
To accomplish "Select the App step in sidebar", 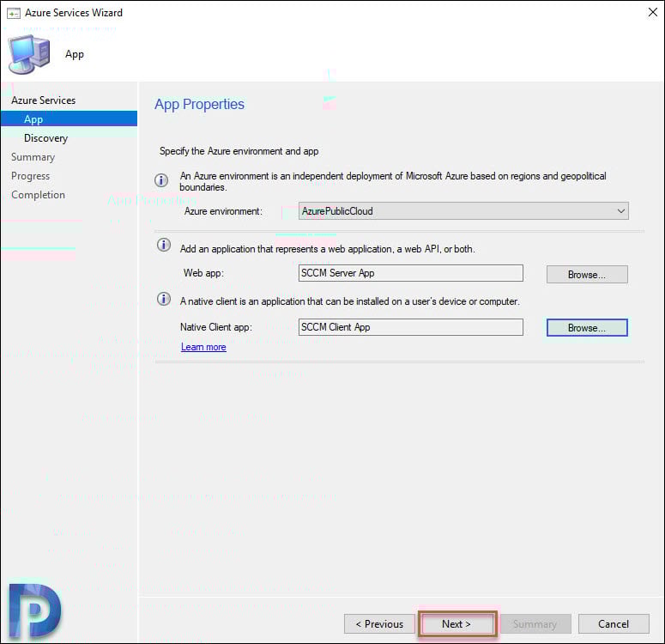I will tap(70, 118).
